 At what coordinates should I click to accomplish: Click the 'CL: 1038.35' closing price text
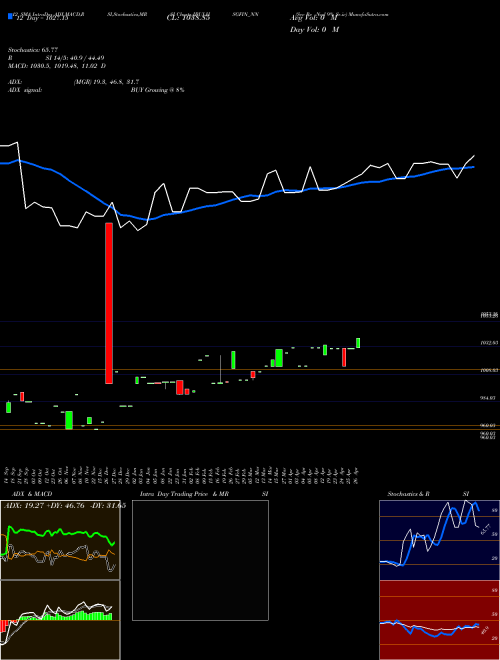tap(188, 19)
